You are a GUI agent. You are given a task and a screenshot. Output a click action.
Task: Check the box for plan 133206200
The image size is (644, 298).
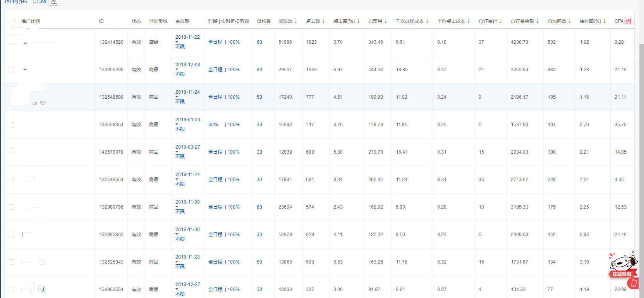point(12,70)
